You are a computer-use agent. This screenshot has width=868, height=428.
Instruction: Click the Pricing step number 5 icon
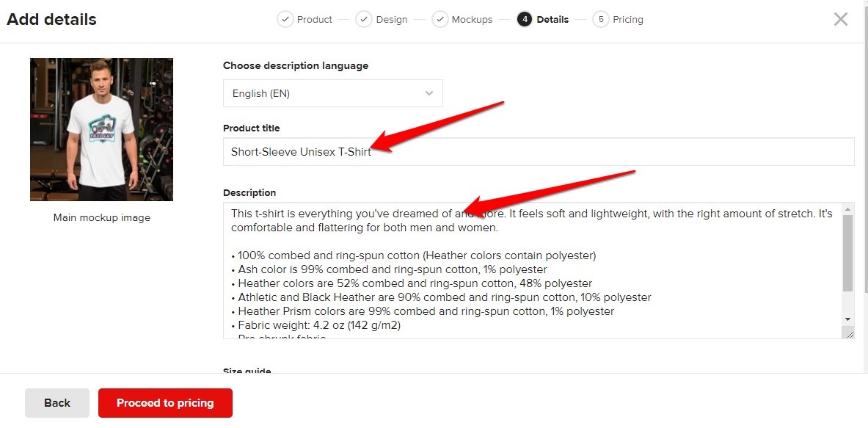click(601, 20)
